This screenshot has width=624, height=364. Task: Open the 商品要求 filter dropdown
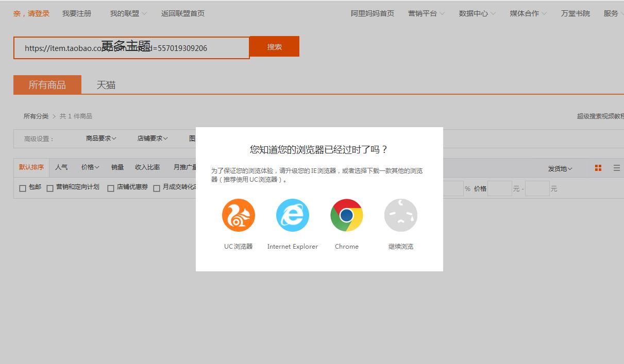click(x=101, y=138)
